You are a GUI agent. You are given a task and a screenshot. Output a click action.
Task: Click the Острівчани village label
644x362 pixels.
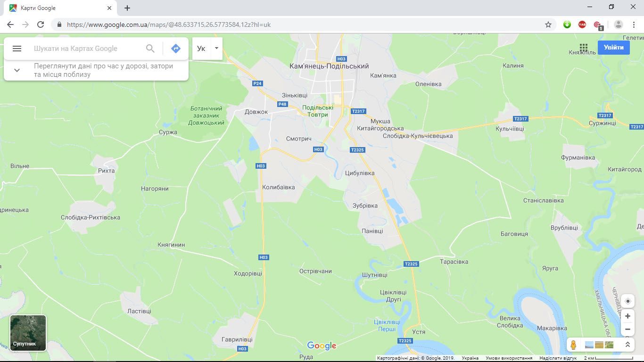(x=315, y=271)
